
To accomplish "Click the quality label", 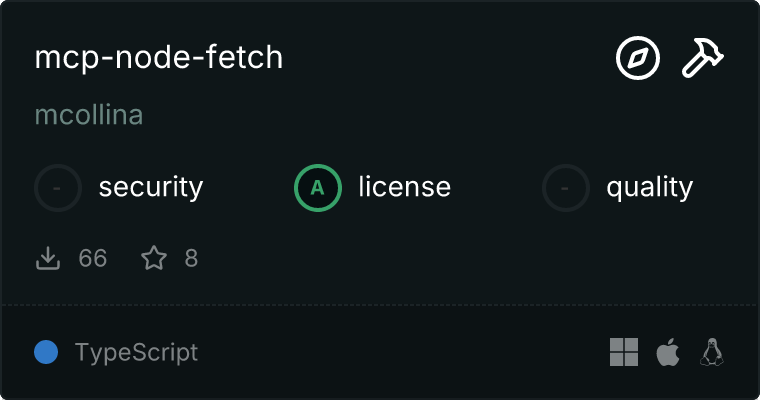I will pos(649,187).
